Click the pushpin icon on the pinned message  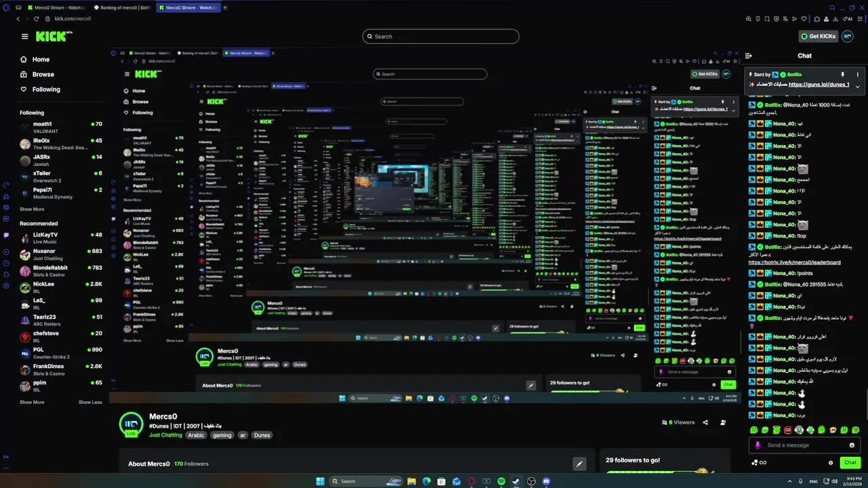(x=843, y=75)
